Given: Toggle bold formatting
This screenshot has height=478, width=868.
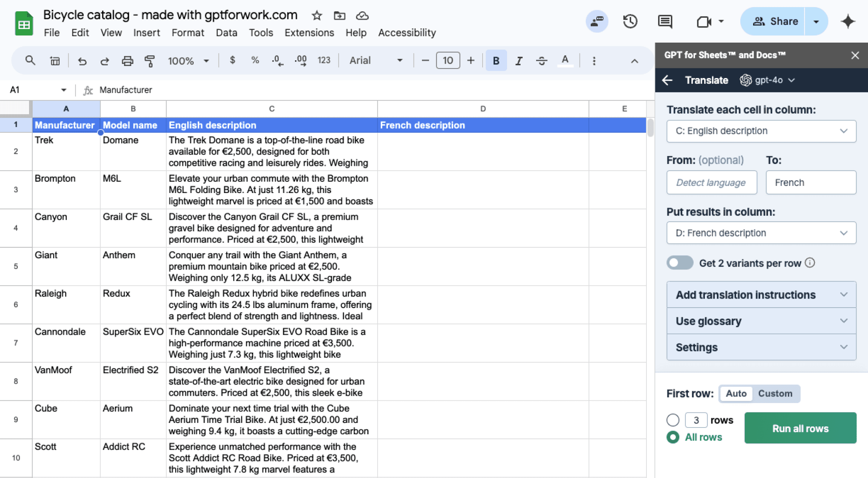Looking at the screenshot, I should coord(496,60).
